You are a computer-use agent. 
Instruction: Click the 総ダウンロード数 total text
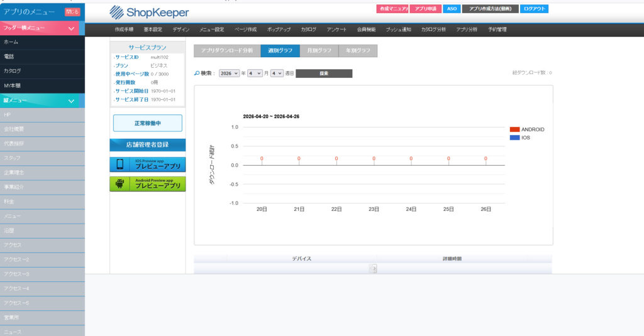coord(532,73)
